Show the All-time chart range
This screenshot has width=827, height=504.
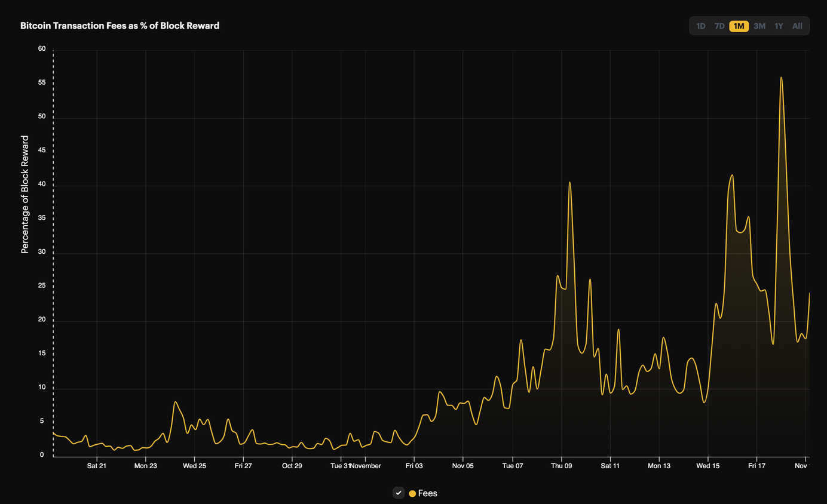coord(797,26)
